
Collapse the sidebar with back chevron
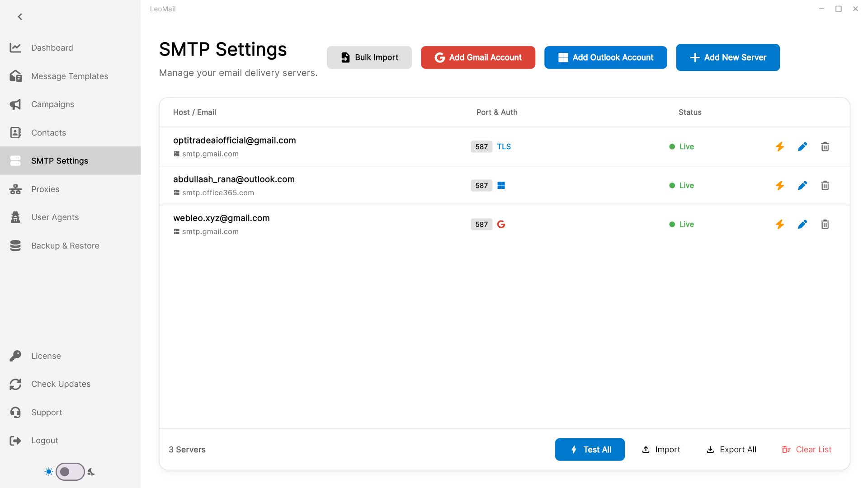[x=20, y=17]
